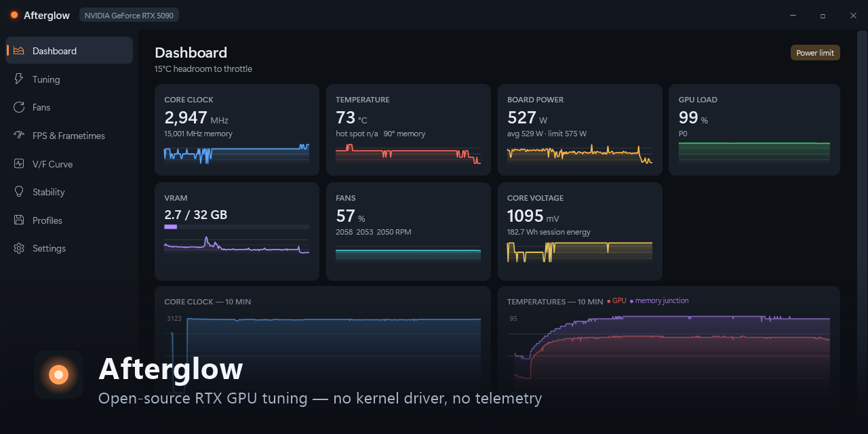Click the Fans rotating arrow icon
Image resolution: width=868 pixels, height=434 pixels.
tap(19, 107)
